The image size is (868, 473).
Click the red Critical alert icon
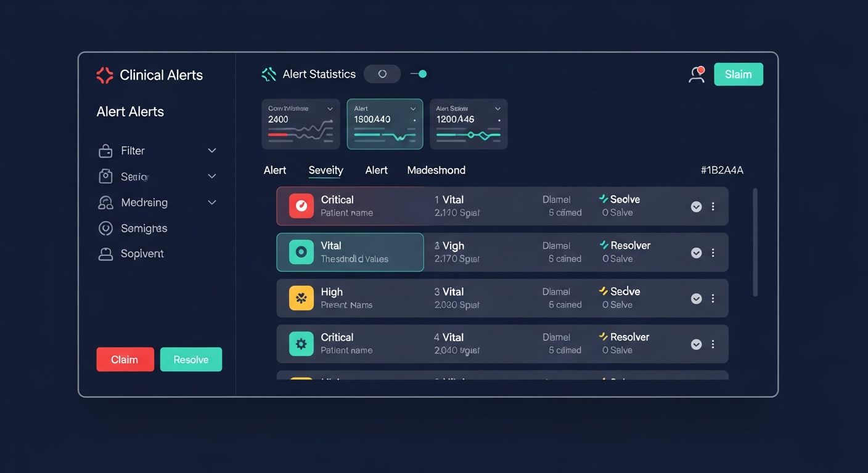click(301, 206)
